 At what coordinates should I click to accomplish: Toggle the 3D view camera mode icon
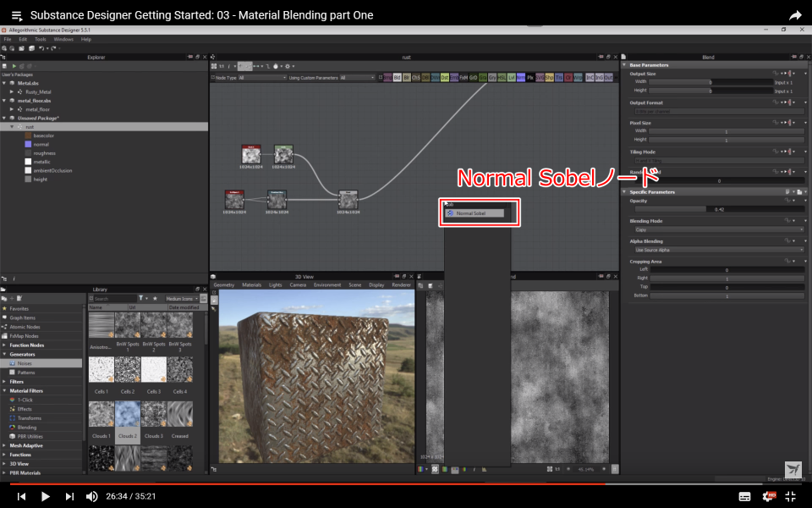(214, 301)
